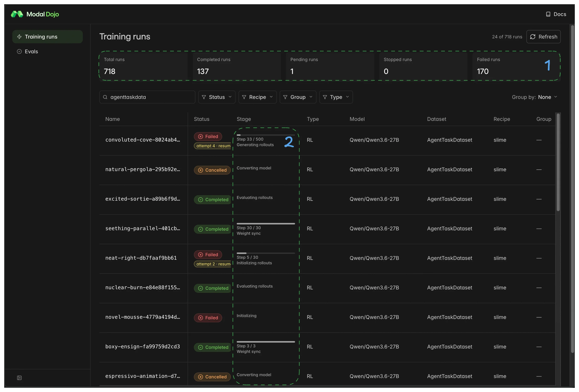
Task: Click the Failed badge for novel-mousse
Action: coord(208,318)
